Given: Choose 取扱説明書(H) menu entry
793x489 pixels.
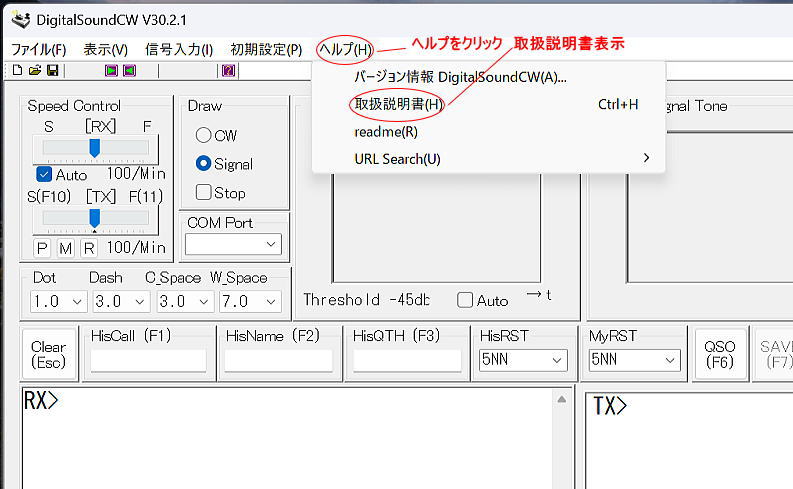Looking at the screenshot, I should click(489, 104).
